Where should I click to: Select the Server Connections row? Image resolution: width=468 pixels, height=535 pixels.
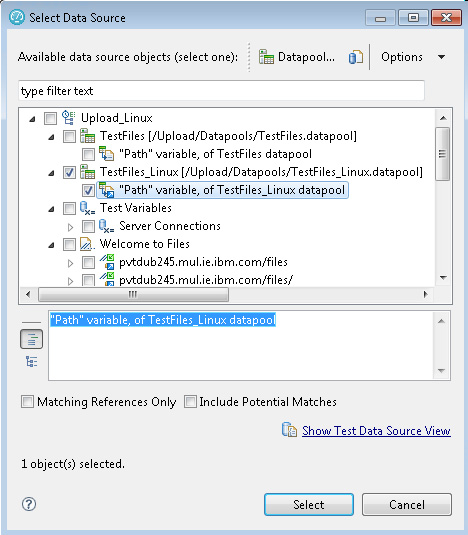click(x=170, y=226)
